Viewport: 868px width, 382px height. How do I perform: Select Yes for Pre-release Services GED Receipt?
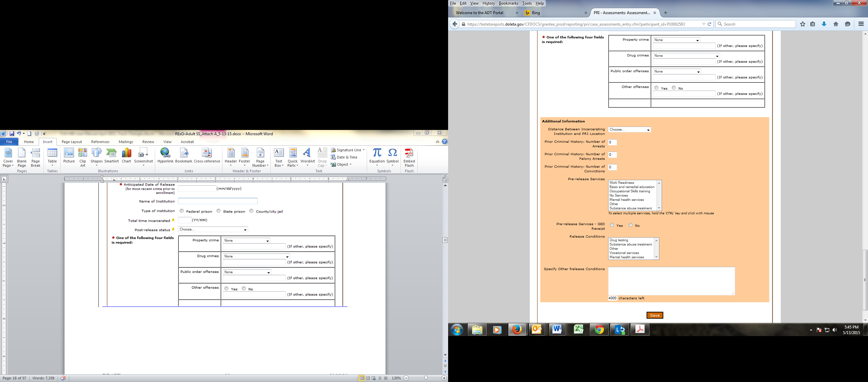point(612,225)
